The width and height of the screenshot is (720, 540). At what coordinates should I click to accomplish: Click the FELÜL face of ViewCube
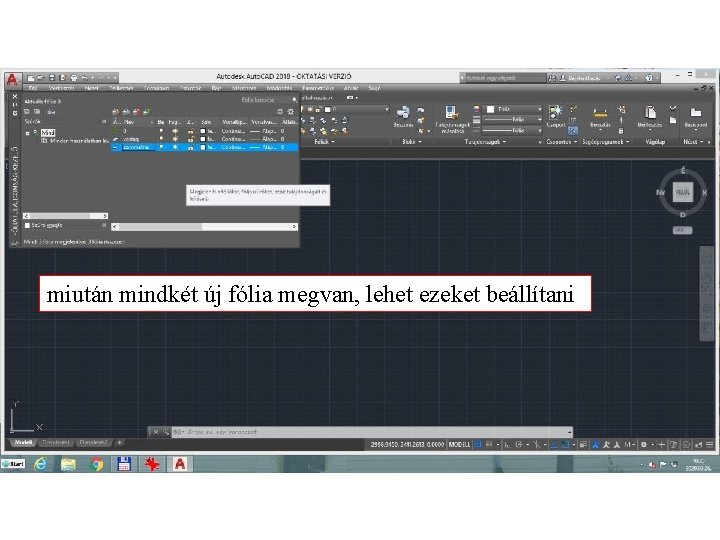tap(683, 192)
